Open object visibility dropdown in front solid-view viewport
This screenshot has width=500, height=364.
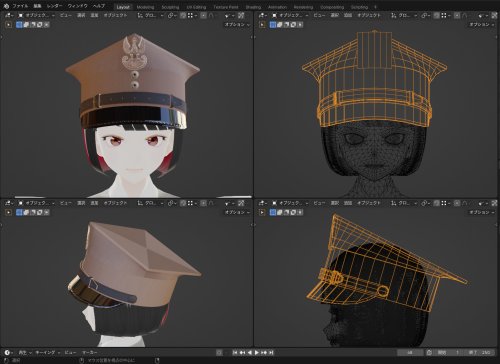click(229, 15)
